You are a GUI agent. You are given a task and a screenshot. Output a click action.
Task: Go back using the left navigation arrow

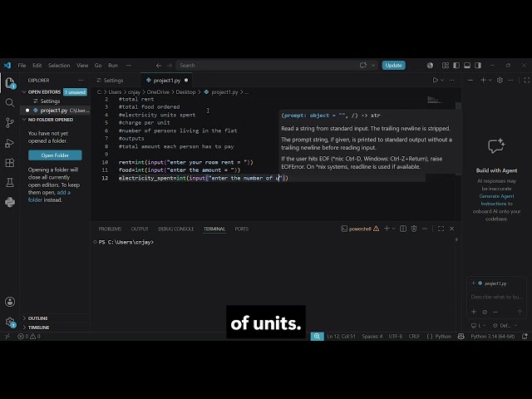(x=159, y=65)
